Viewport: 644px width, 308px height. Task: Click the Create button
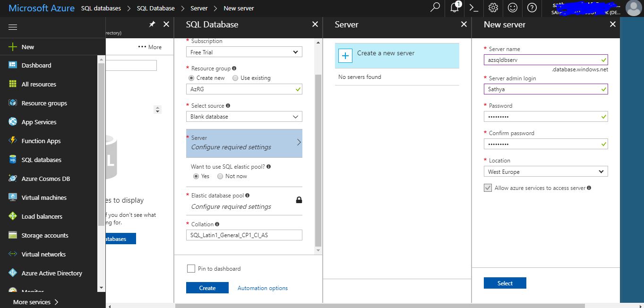coord(207,287)
